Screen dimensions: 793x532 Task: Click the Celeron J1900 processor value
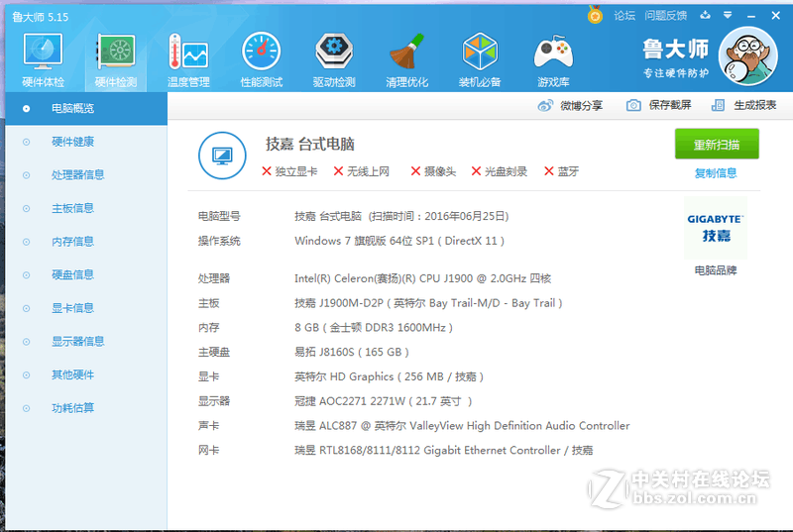tap(423, 278)
